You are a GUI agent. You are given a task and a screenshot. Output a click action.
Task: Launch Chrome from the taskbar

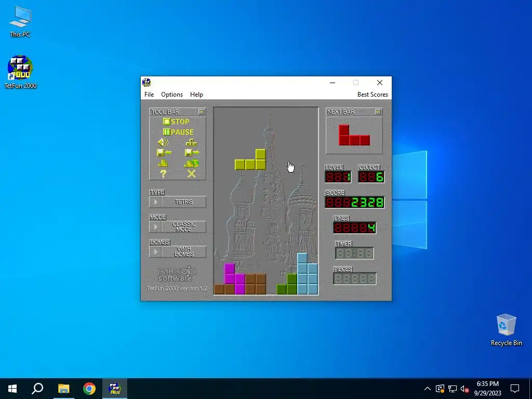coord(89,389)
